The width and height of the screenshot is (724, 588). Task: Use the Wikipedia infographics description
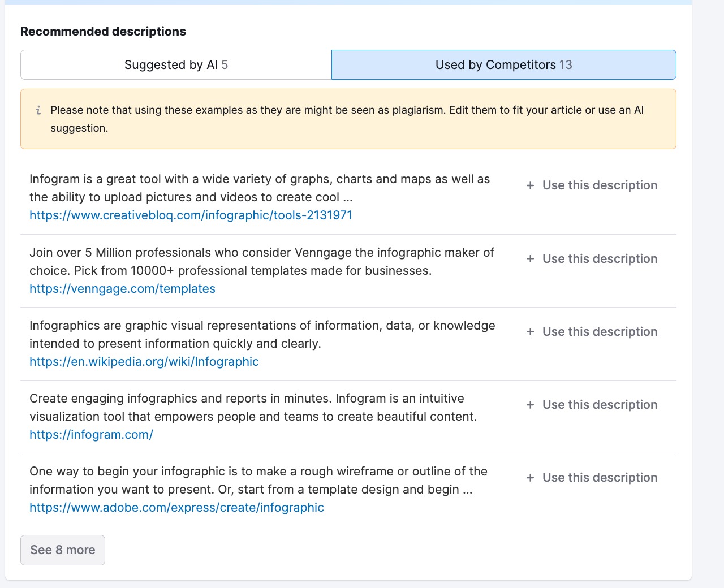click(x=592, y=332)
